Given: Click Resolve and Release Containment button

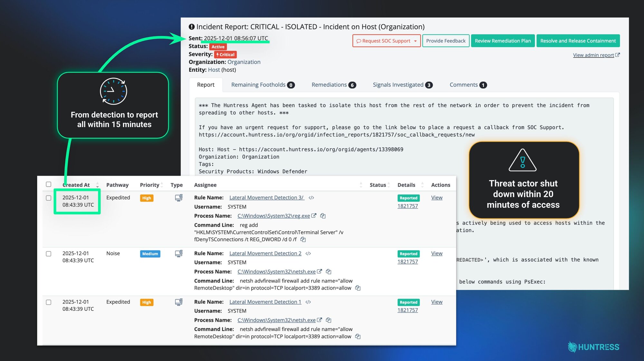Looking at the screenshot, I should (578, 41).
